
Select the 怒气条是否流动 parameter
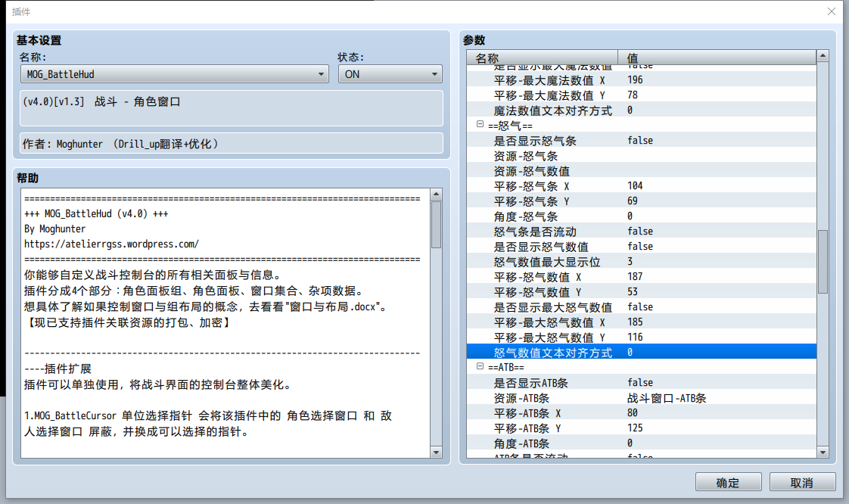click(x=642, y=232)
